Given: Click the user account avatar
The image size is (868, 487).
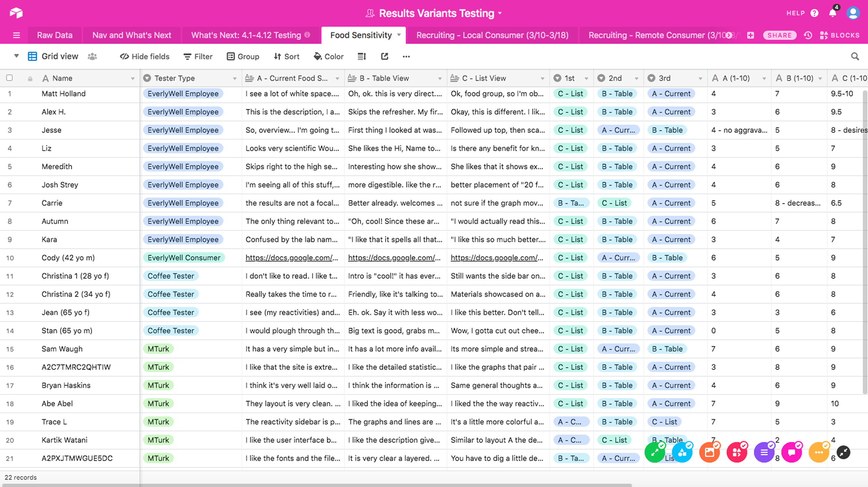Looking at the screenshot, I should pyautogui.click(x=853, y=13).
